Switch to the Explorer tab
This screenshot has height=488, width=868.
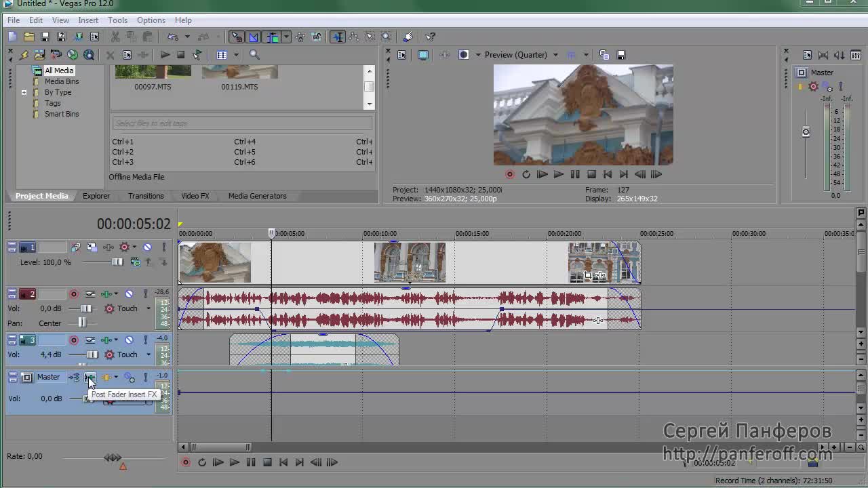(96, 196)
